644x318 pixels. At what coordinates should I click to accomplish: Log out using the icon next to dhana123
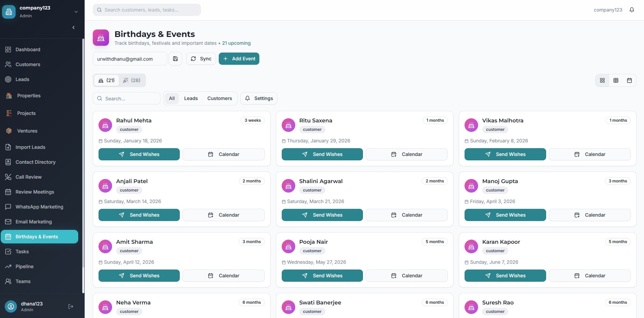point(71,306)
